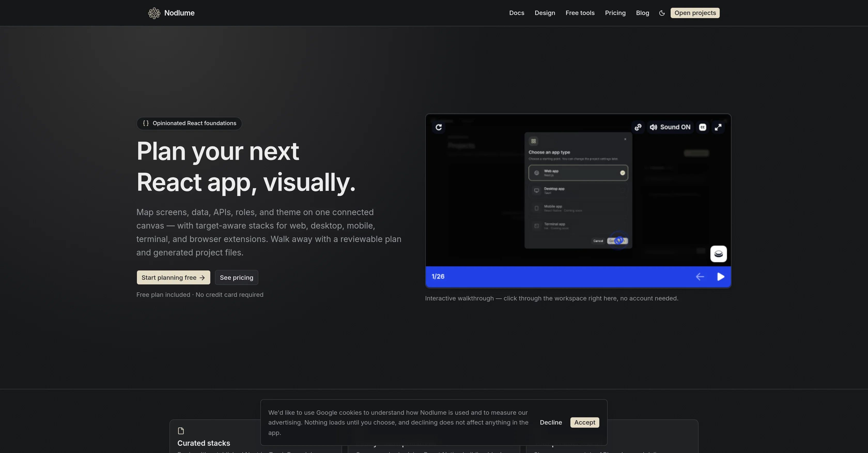
Task: Select the Mobile app option
Action: click(x=578, y=208)
